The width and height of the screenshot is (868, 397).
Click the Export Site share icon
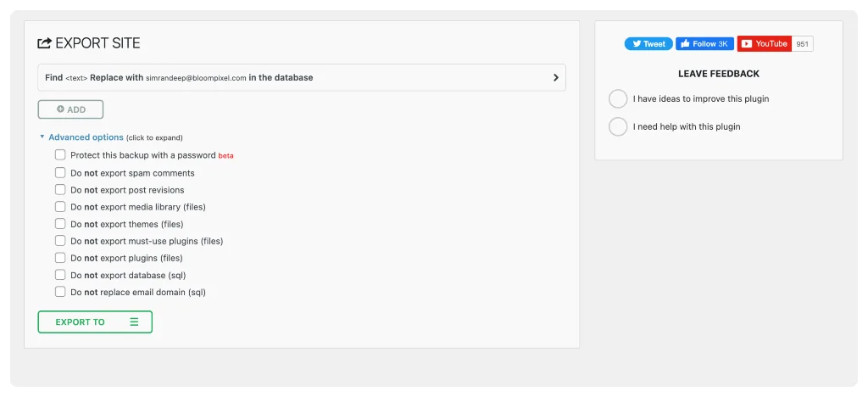(45, 43)
